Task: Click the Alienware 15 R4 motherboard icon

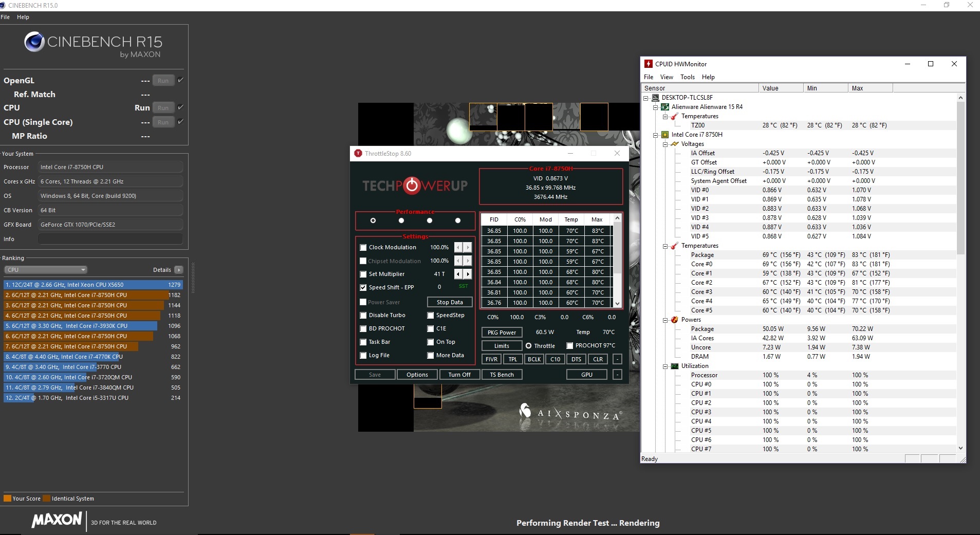Action: coord(665,107)
